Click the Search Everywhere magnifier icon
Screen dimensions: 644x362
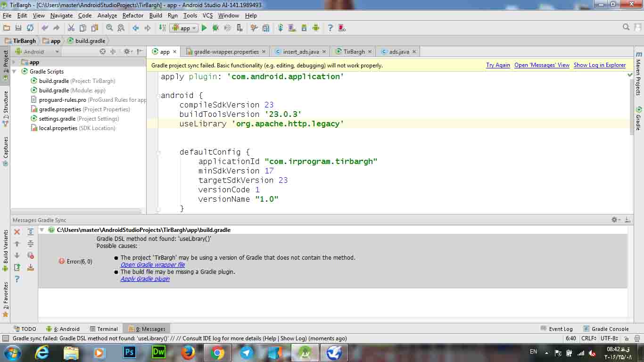[x=626, y=27]
